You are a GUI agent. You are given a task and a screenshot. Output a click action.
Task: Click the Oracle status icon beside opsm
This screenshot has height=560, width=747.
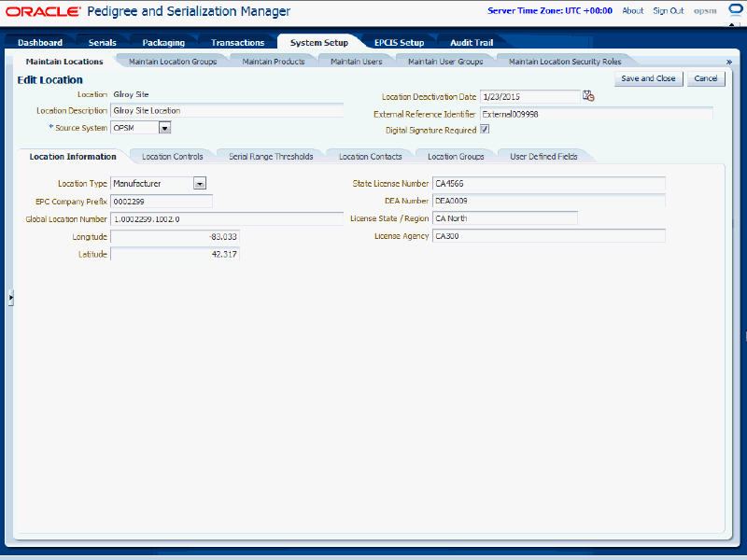(x=736, y=10)
